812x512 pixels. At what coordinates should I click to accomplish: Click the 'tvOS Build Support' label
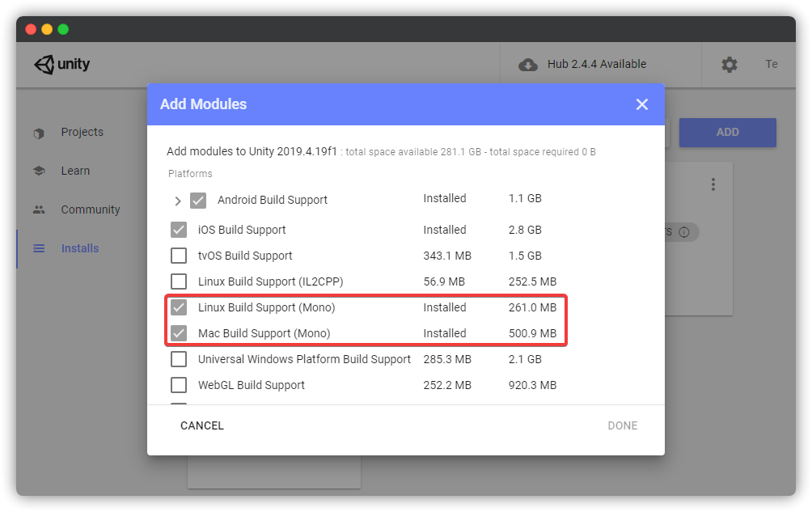(245, 256)
